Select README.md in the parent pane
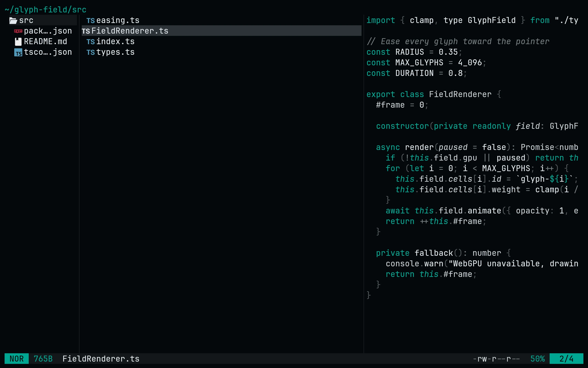Viewport: 588px width, 368px height. [43, 41]
